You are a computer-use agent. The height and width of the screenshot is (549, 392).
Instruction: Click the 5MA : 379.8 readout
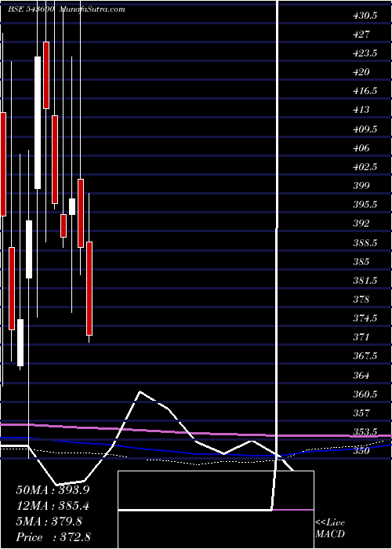(x=49, y=522)
